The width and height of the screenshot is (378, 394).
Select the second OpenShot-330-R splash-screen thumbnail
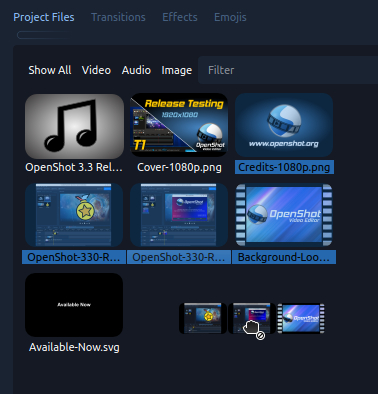[x=179, y=215]
